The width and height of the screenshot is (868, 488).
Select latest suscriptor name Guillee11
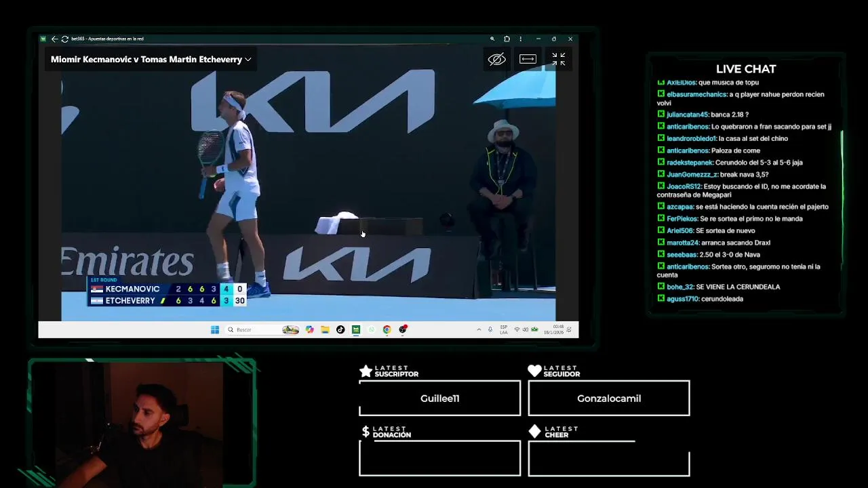pyautogui.click(x=439, y=399)
